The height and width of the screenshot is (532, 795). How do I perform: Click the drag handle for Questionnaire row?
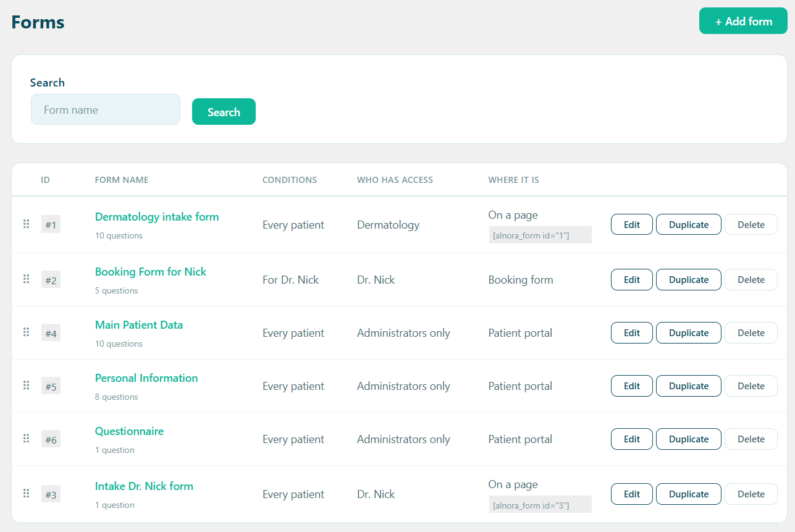(x=26, y=438)
